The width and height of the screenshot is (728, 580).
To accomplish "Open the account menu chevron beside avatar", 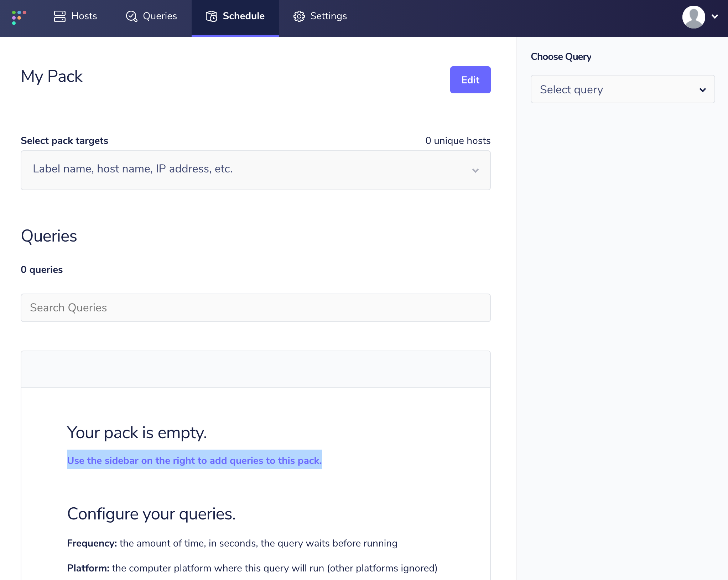I will [x=715, y=16].
